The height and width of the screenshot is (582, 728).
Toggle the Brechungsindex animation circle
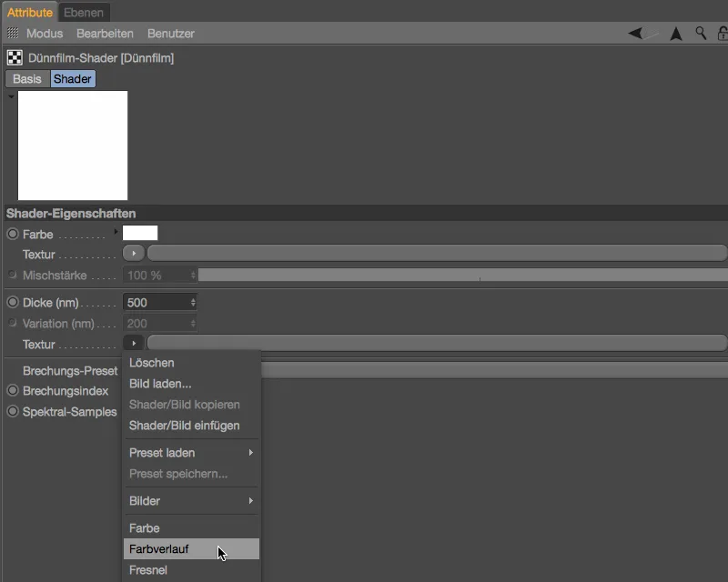[x=13, y=390]
